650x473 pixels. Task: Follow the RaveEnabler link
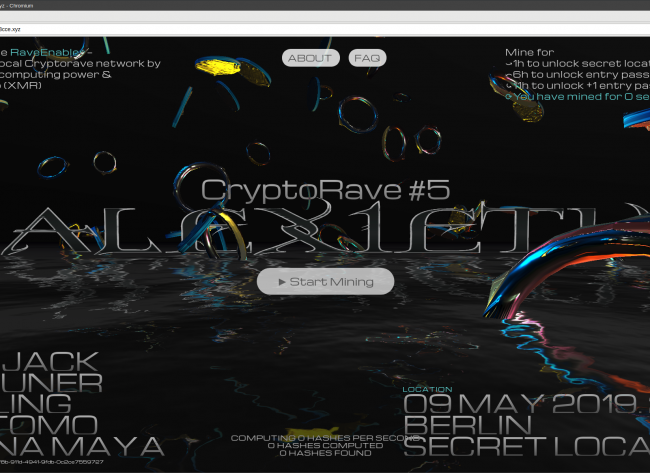(x=48, y=52)
